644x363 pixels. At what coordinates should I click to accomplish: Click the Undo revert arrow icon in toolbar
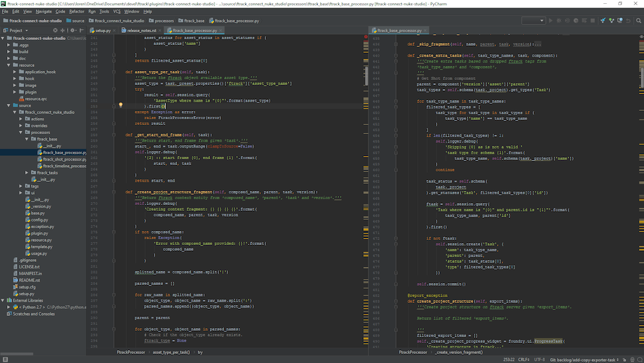[629, 21]
